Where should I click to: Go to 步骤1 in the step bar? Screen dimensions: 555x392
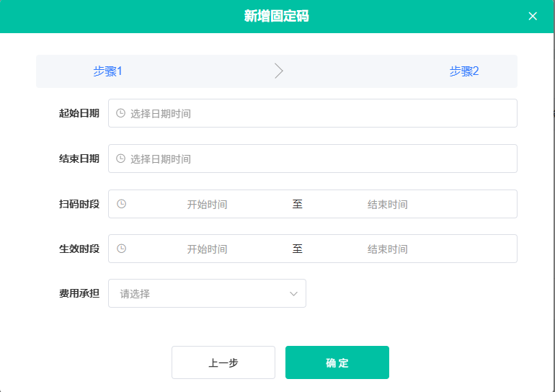pos(108,71)
